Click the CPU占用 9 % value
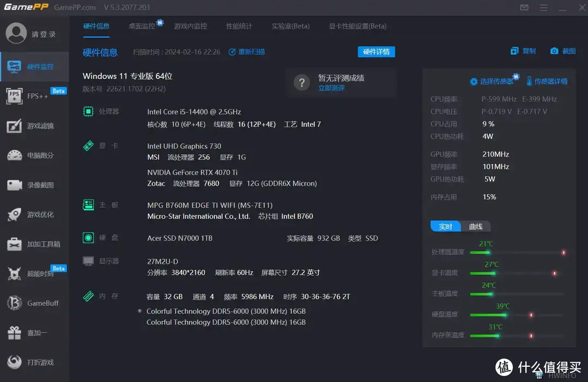Image resolution: width=588 pixels, height=382 pixels. pyautogui.click(x=488, y=124)
